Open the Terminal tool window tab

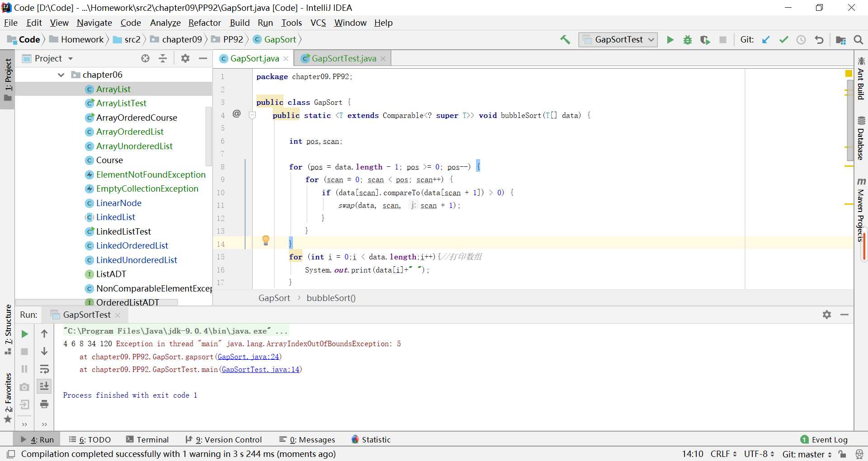pos(147,440)
